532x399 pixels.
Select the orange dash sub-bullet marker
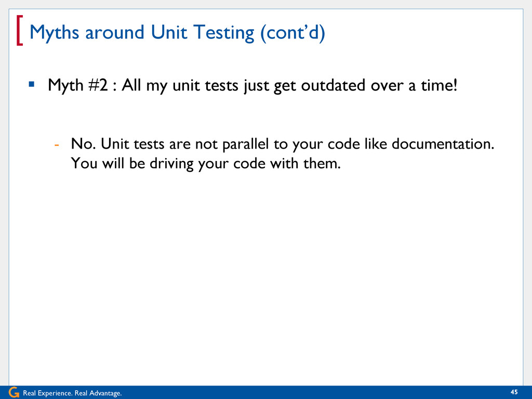[x=57, y=145]
